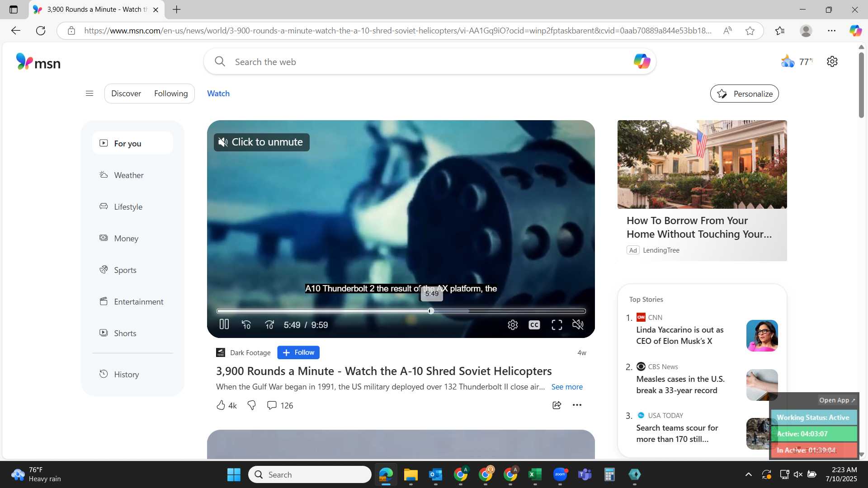The height and width of the screenshot is (488, 868).
Task: Select For you in sidebar
Action: click(x=132, y=143)
